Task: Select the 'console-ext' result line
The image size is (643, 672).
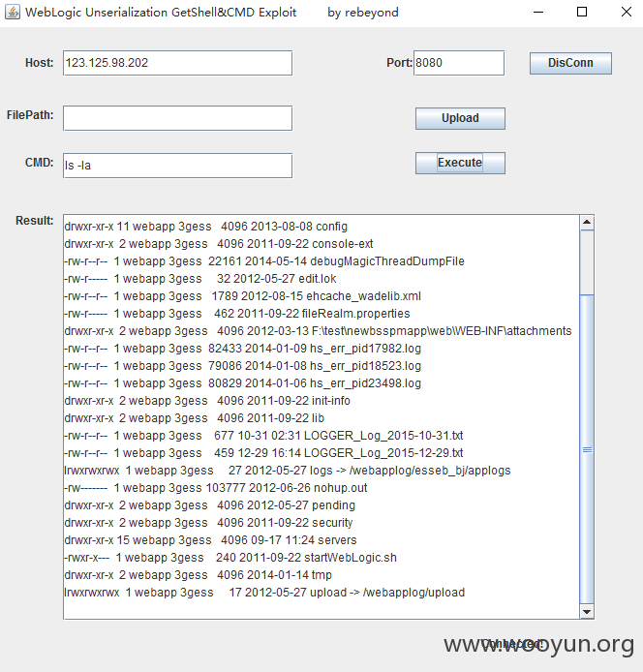Action: pyautogui.click(x=219, y=244)
